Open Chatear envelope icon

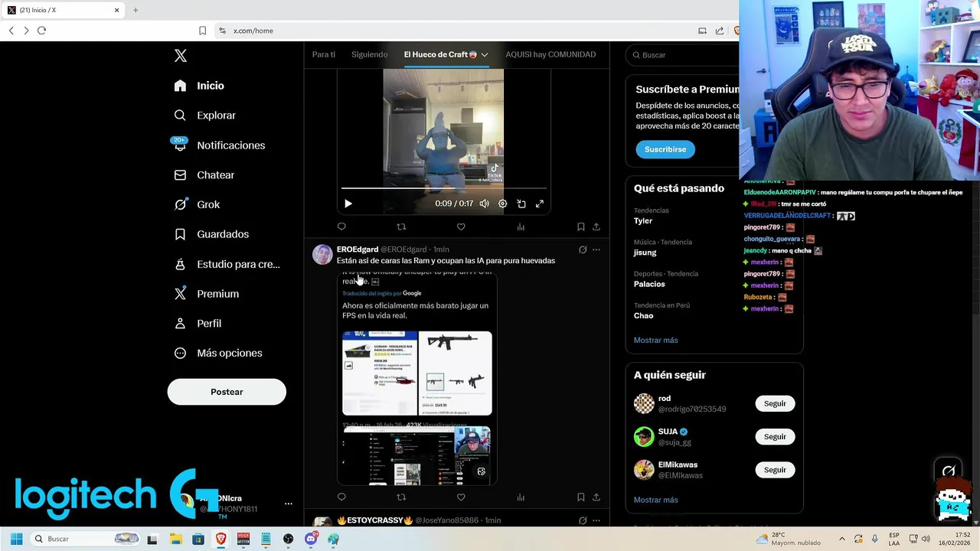click(x=180, y=175)
